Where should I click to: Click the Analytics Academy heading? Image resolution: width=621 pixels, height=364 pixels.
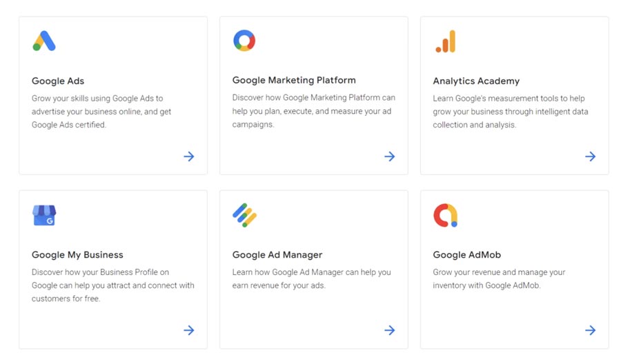pos(476,81)
